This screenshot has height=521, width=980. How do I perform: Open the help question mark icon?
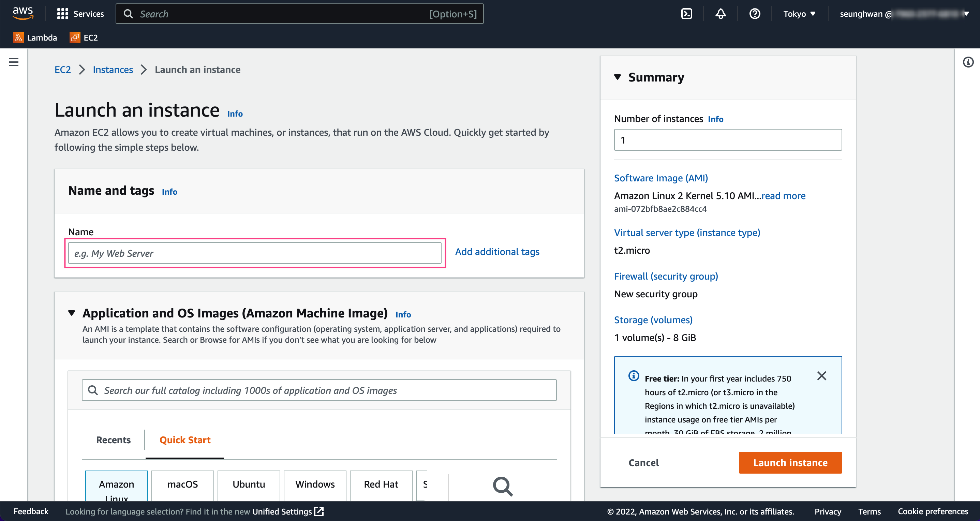(x=754, y=14)
